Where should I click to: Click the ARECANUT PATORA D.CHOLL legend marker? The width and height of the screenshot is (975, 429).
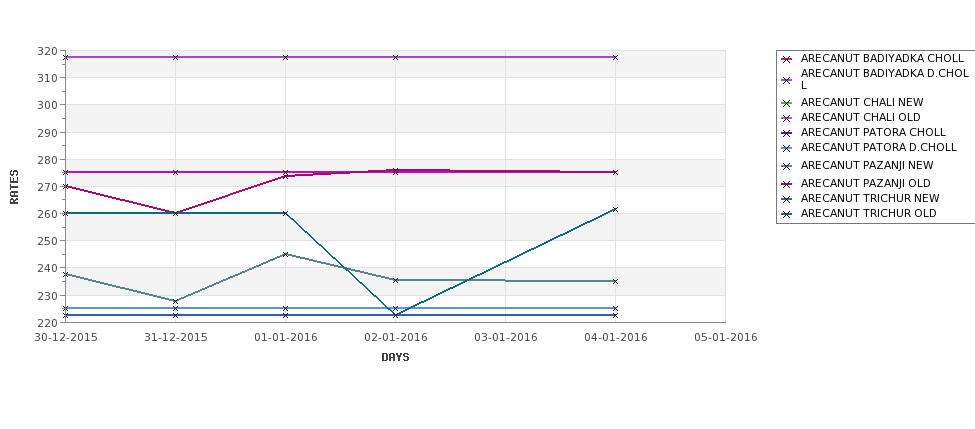(786, 149)
